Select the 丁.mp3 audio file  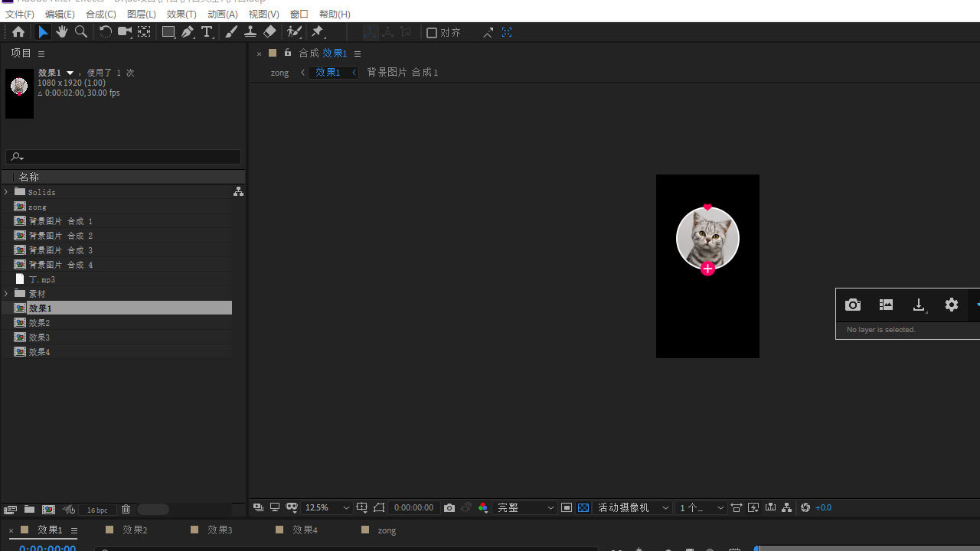[x=42, y=279]
